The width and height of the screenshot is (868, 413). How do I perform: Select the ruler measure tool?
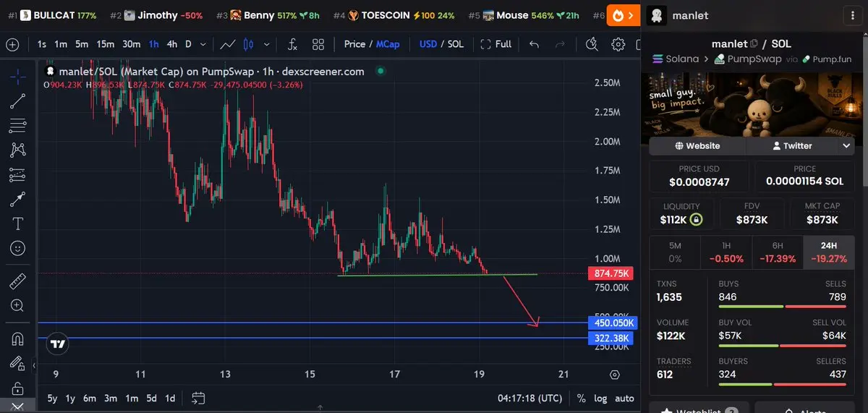point(18,281)
